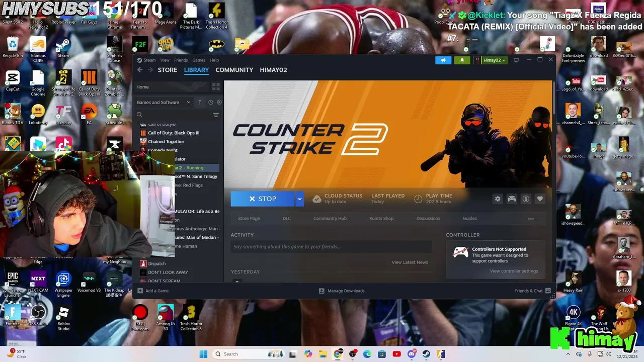Select Call of Duty: Black Ops III in list

[174, 133]
